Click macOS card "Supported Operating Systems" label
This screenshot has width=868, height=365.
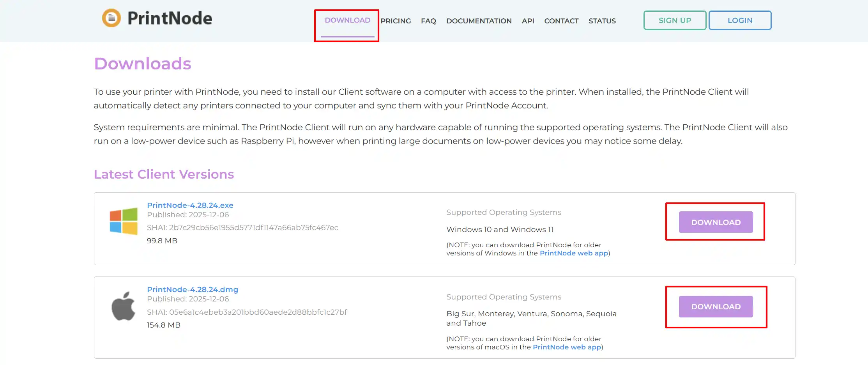coord(504,297)
